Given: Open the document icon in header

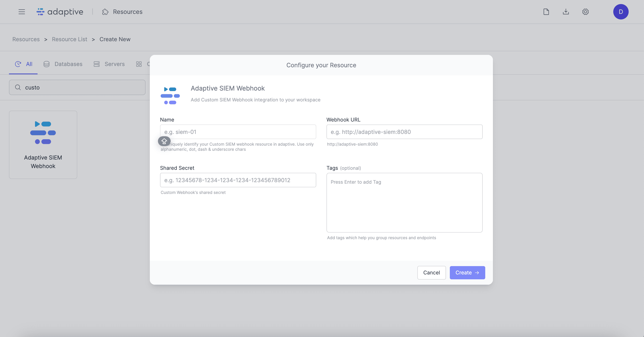Looking at the screenshot, I should [546, 12].
